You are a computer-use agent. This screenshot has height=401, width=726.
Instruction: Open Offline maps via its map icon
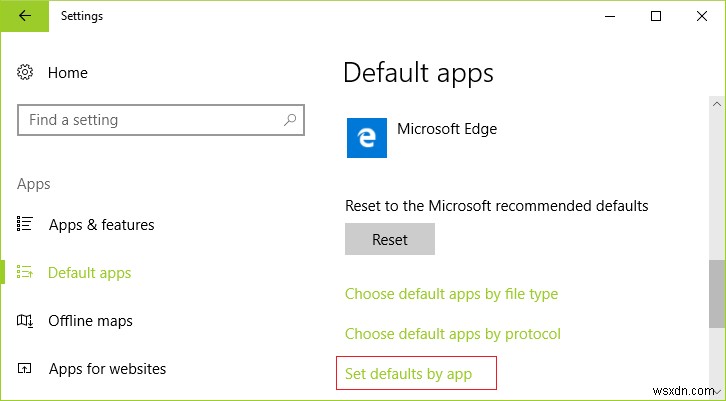click(x=26, y=321)
